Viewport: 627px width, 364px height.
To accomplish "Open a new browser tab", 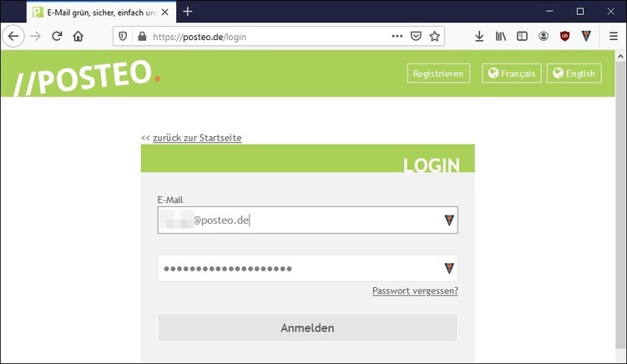I will point(187,12).
